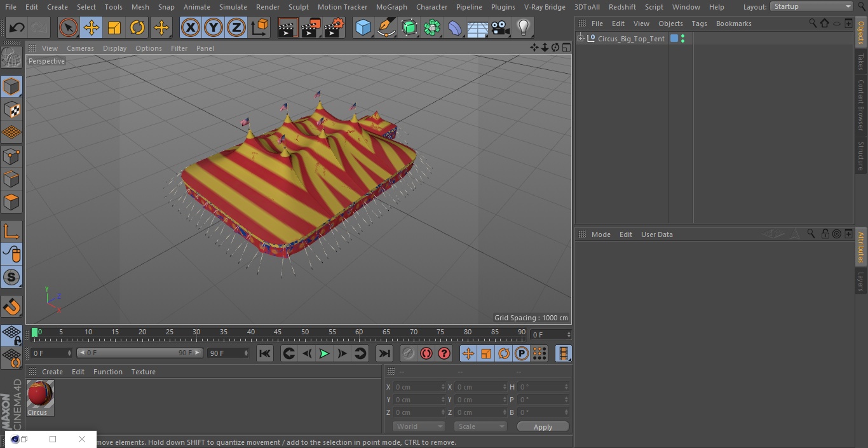Open the Layout Startup dropdown

pos(811,6)
